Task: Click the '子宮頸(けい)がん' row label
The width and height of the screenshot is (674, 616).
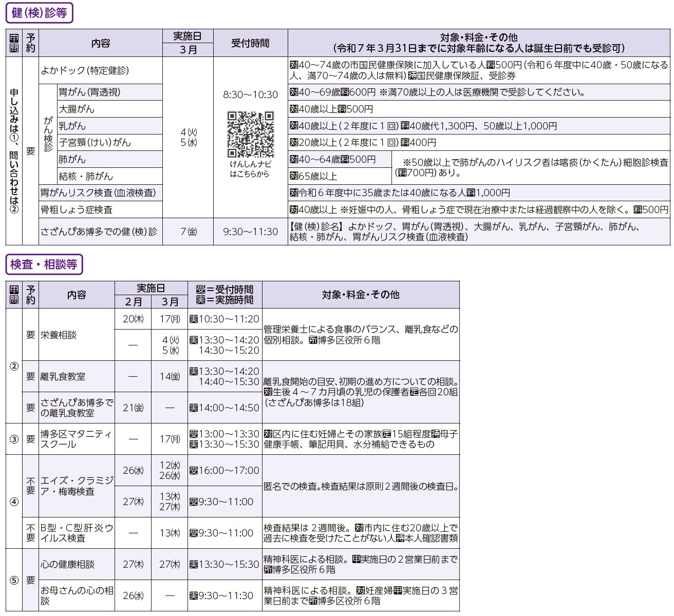Action: pos(95,143)
